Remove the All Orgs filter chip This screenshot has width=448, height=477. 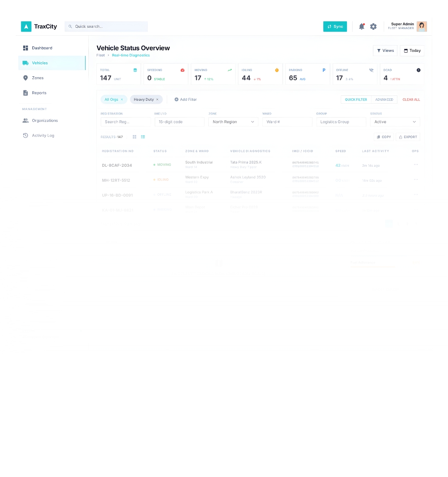click(x=122, y=100)
